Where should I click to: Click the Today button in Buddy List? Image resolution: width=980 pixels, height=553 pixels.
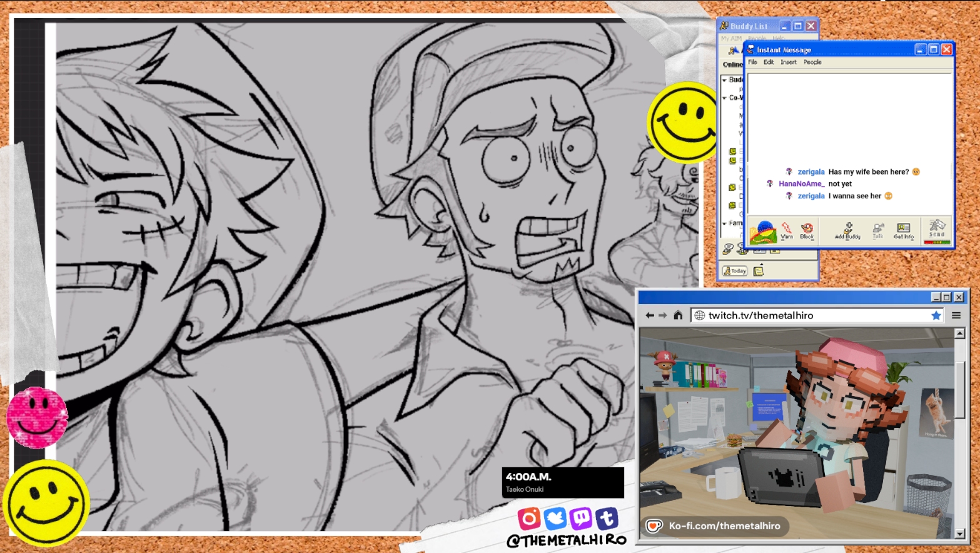tap(735, 271)
